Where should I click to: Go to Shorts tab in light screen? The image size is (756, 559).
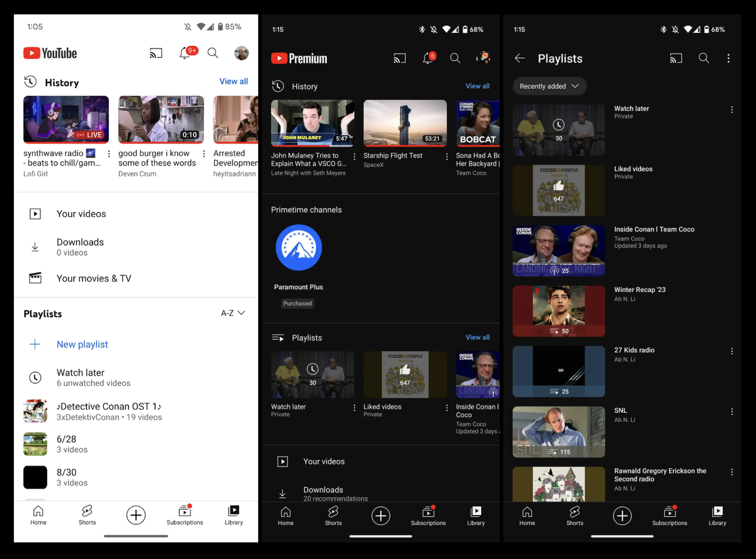pos(87,515)
